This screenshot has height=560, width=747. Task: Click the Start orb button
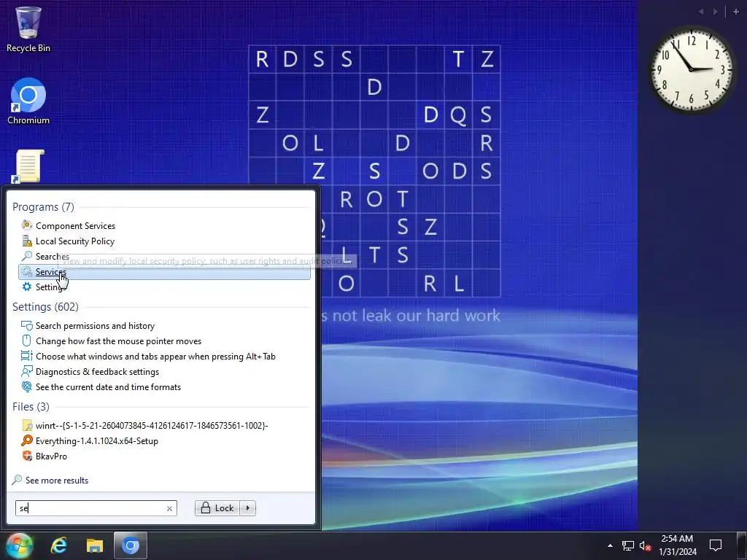tap(20, 545)
